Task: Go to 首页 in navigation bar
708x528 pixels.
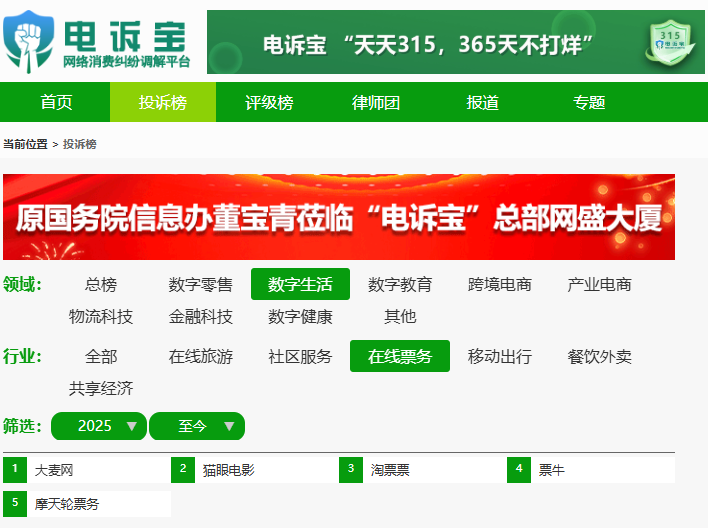Action: 56,102
